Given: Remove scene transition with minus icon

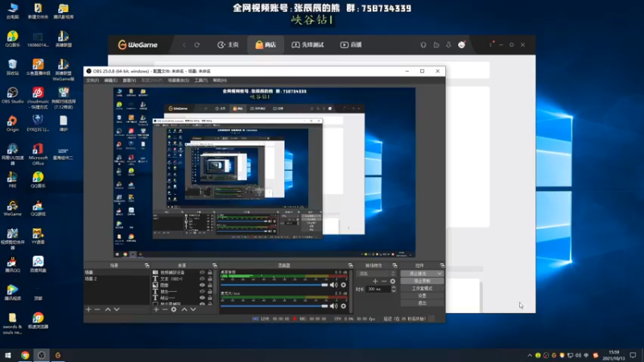Looking at the screenshot, I should pyautogui.click(x=384, y=281).
